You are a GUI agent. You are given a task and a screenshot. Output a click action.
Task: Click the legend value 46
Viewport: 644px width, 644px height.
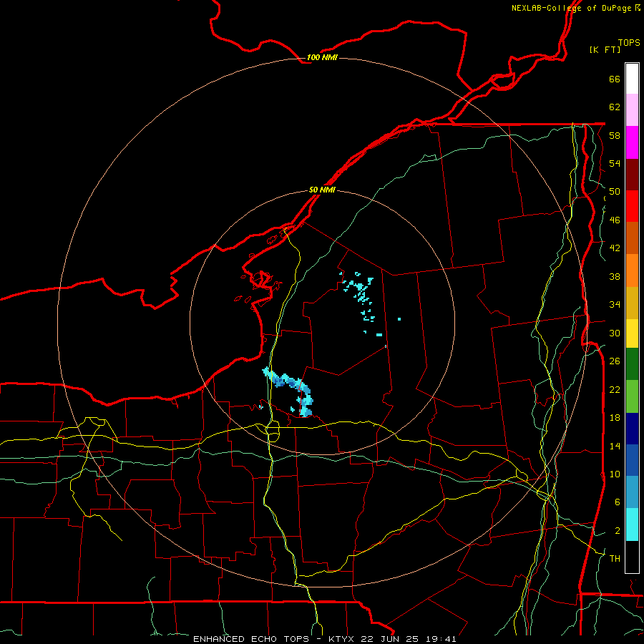click(615, 220)
